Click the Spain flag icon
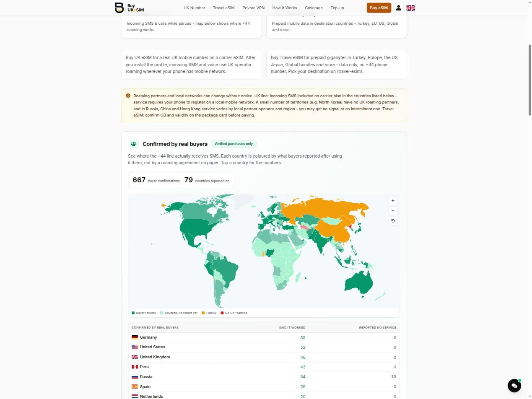The height and width of the screenshot is (399, 532). pos(135,386)
